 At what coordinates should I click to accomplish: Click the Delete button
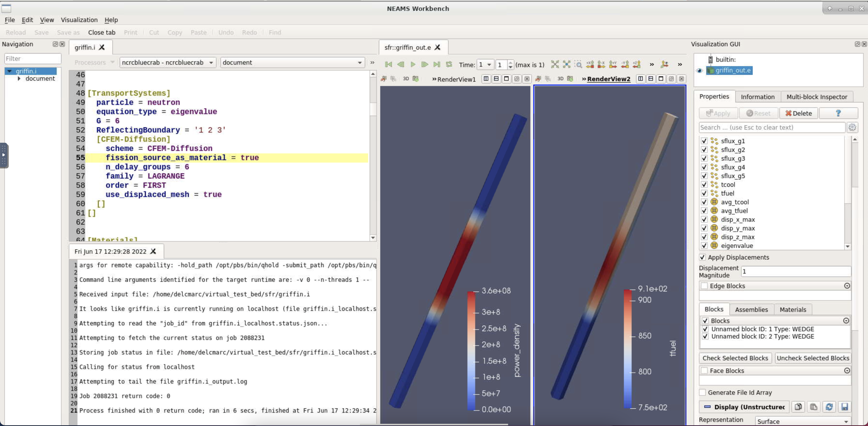798,113
